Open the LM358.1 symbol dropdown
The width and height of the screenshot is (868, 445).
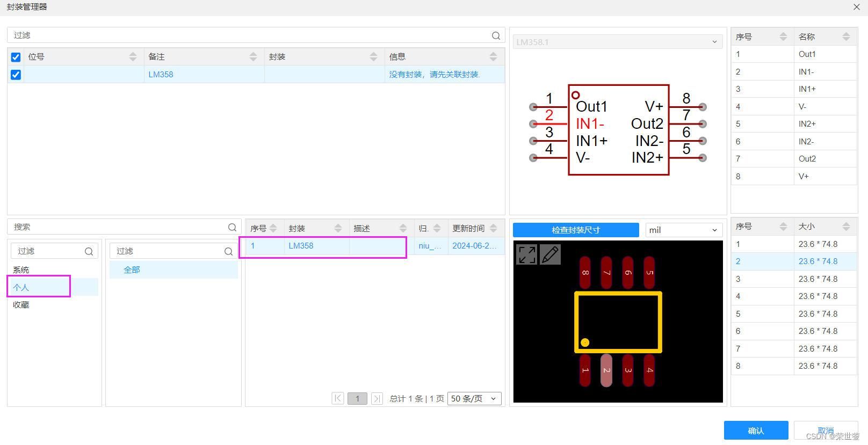[x=618, y=42]
